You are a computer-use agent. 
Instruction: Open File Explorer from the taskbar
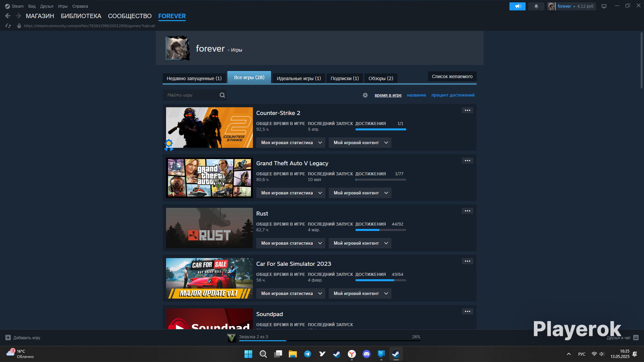coord(293,354)
